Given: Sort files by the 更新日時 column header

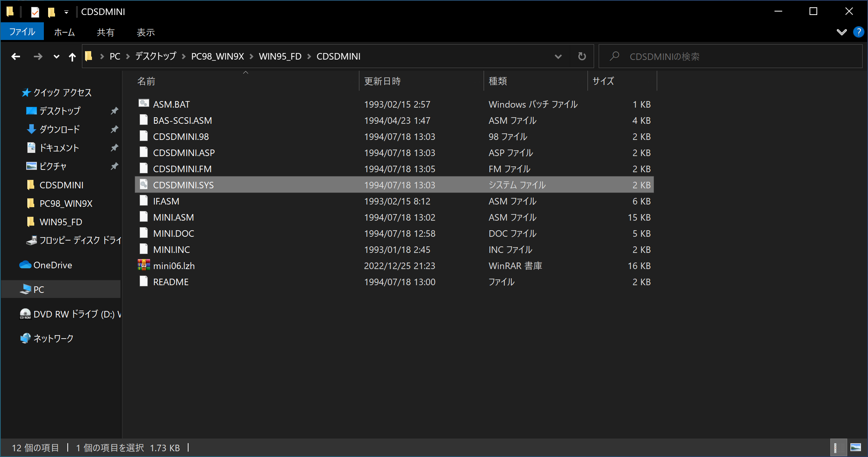Looking at the screenshot, I should (382, 81).
